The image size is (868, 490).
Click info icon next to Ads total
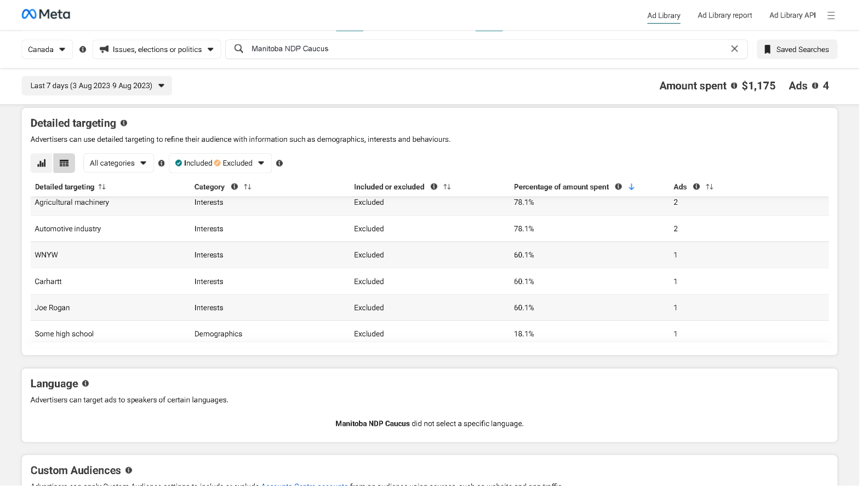click(x=815, y=85)
